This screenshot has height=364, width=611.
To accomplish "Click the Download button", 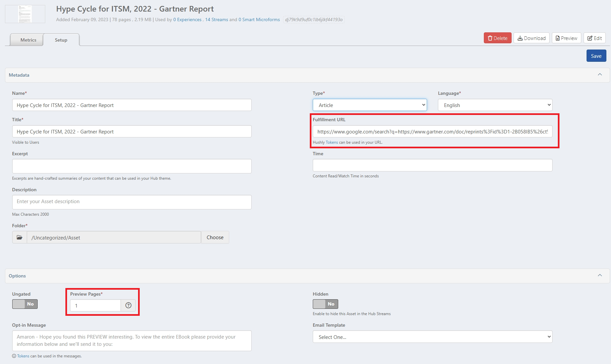I will [531, 38].
